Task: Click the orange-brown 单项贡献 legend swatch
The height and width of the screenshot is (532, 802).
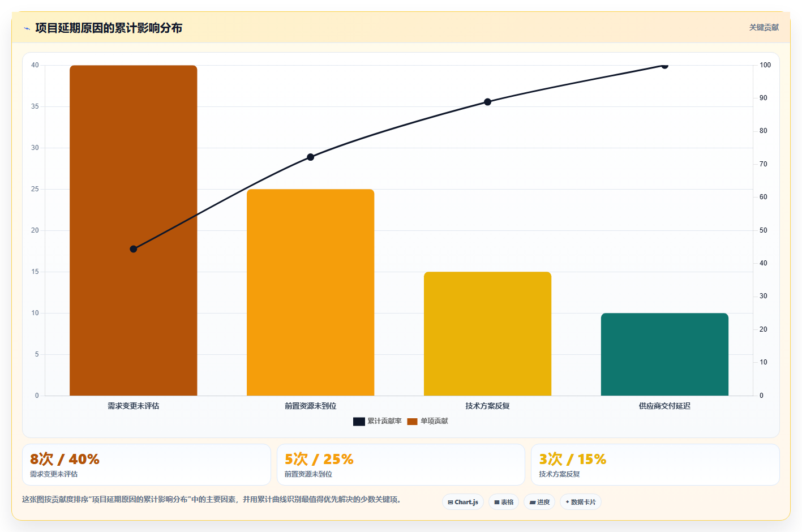Action: click(x=412, y=422)
